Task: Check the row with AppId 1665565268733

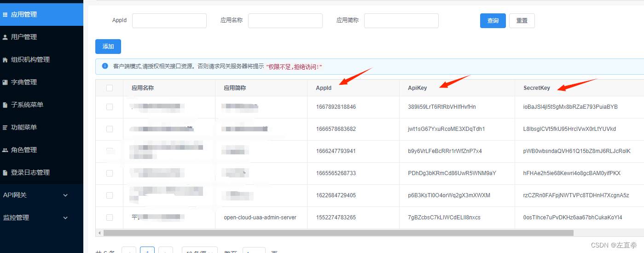Action: pyautogui.click(x=110, y=173)
